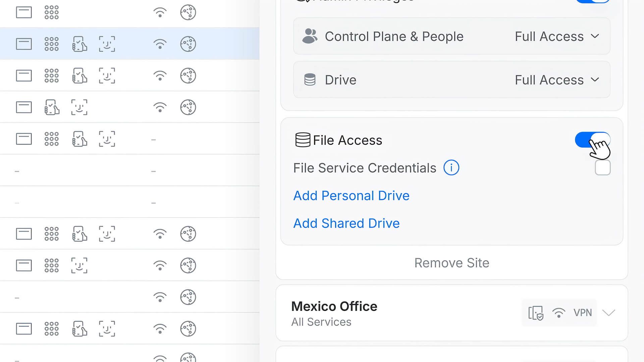This screenshot has width=644, height=362.
Task: Click the Remove Site button
Action: [x=451, y=263]
